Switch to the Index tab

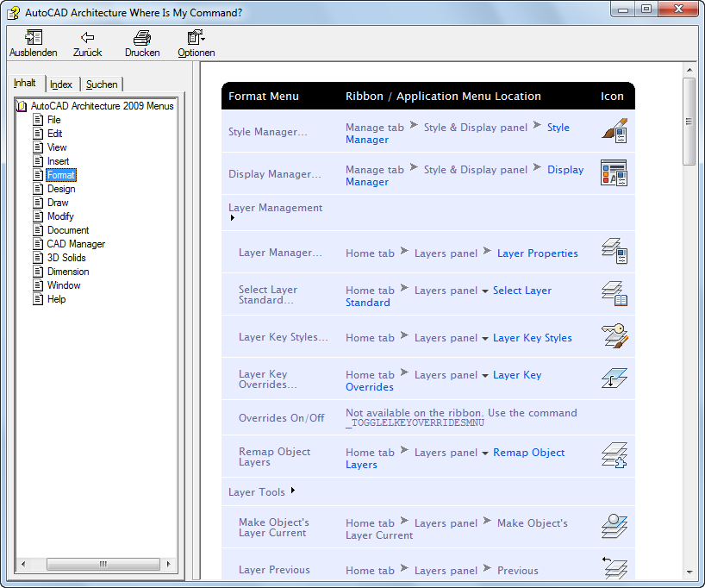pyautogui.click(x=61, y=84)
